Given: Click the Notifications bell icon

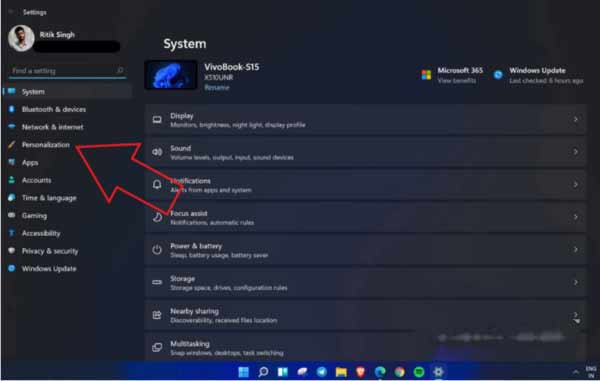Looking at the screenshot, I should pos(157,185).
